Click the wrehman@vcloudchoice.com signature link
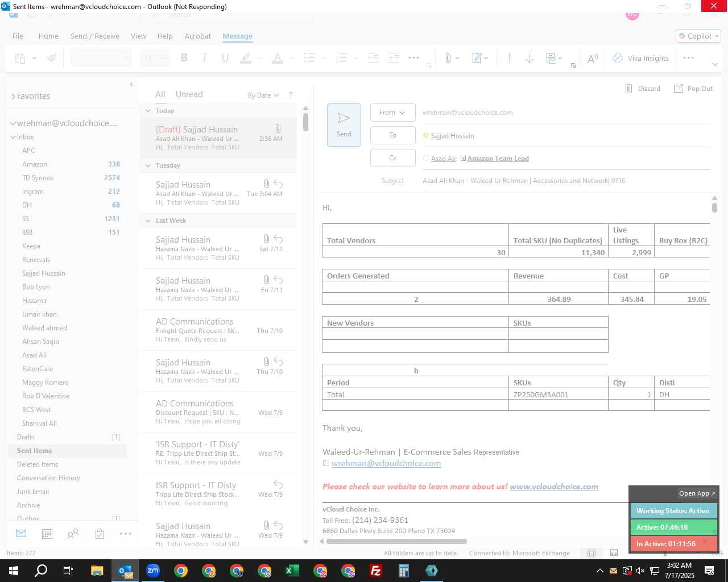 pyautogui.click(x=386, y=463)
